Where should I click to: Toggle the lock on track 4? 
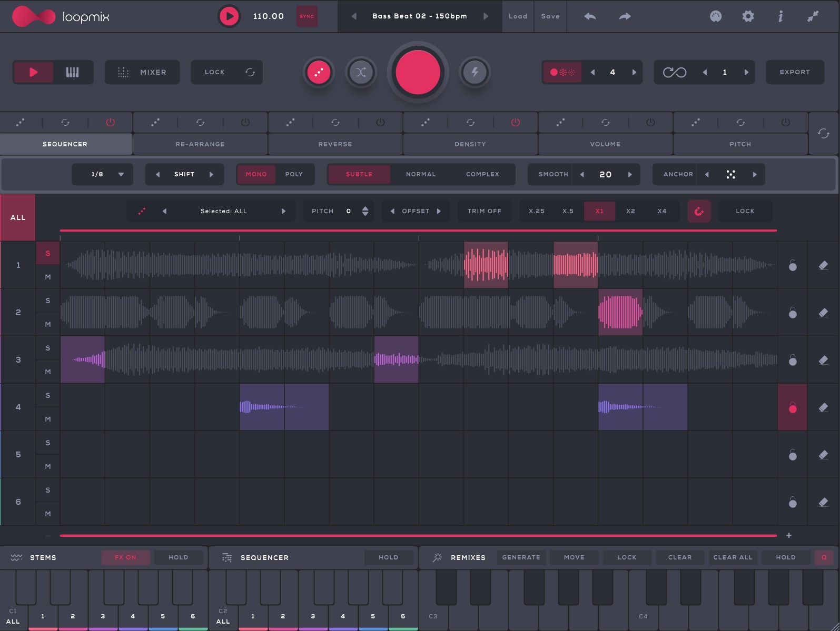pyautogui.click(x=792, y=407)
